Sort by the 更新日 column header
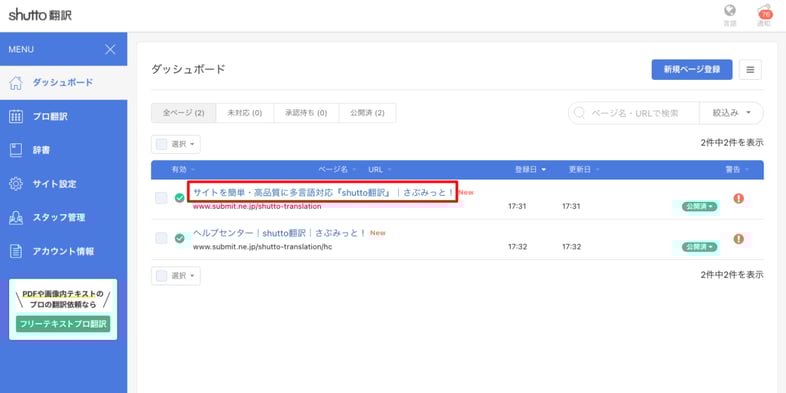This screenshot has height=393, width=786. pos(584,170)
